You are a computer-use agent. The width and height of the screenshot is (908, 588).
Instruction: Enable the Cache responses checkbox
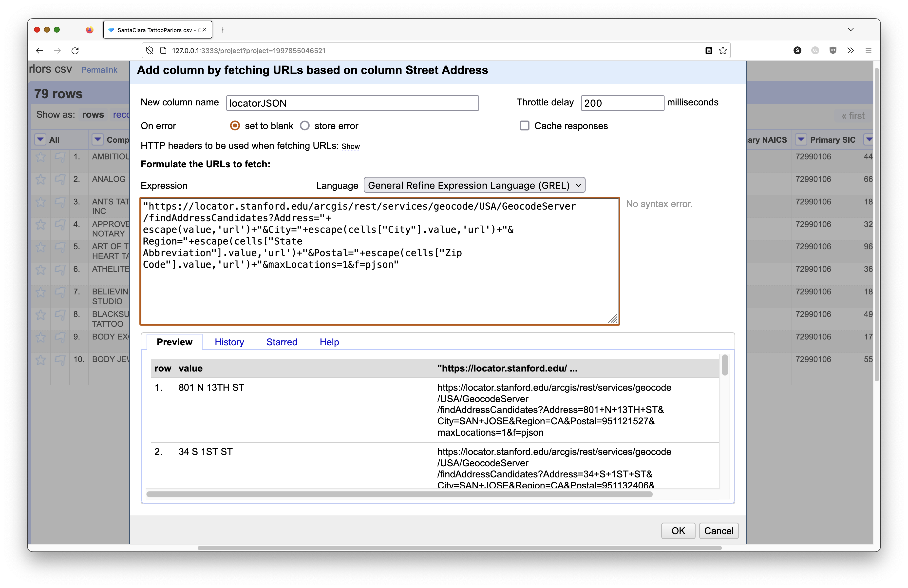524,126
